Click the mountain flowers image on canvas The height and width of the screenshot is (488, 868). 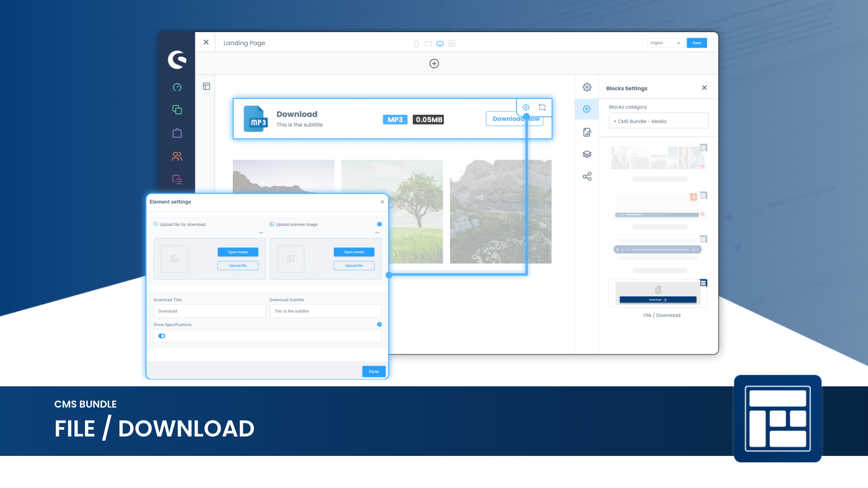(500, 211)
